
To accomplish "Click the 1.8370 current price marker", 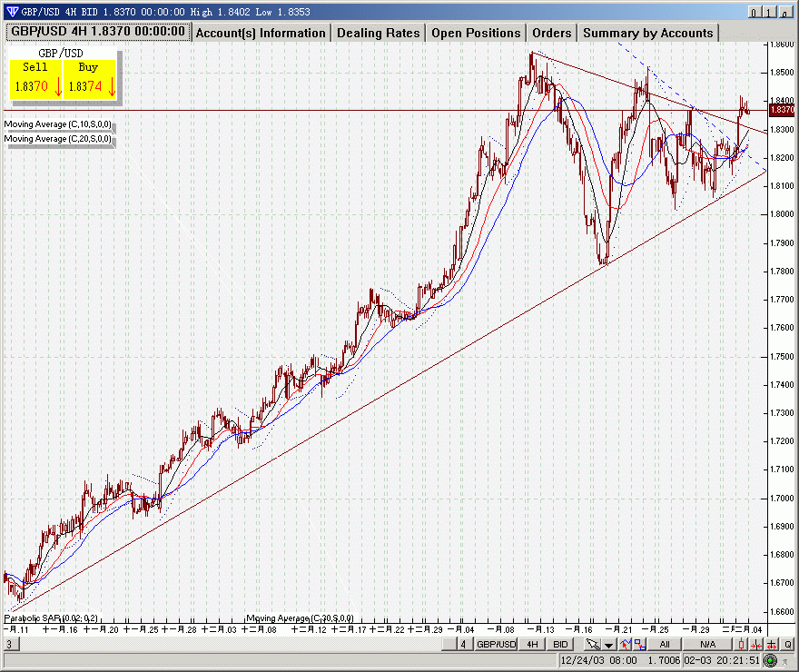I will pos(782,110).
